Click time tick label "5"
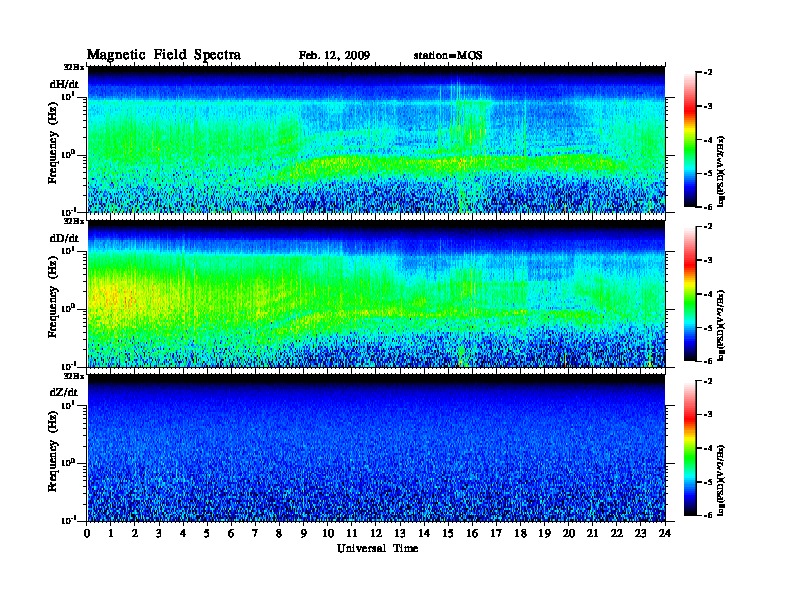792x612 pixels. [207, 533]
